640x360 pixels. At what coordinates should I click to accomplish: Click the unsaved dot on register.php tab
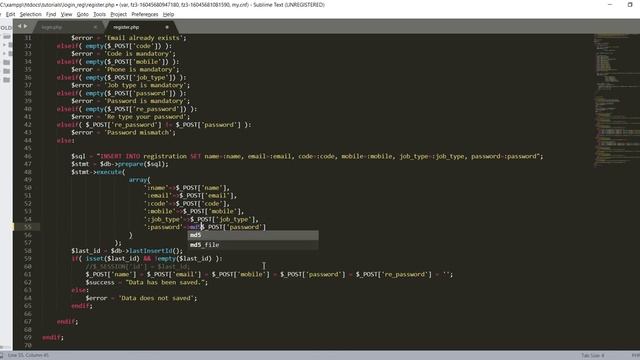167,27
